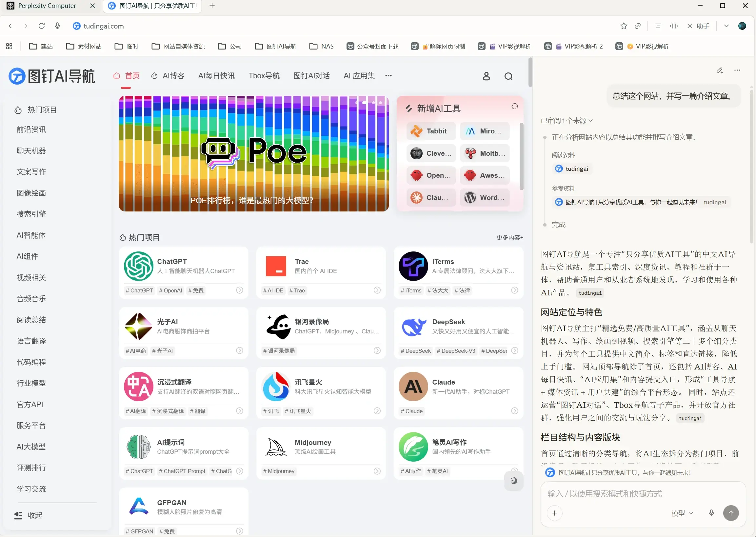Image resolution: width=756 pixels, height=537 pixels.
Task: Click the main page vertical scrollbar
Action: tap(530, 72)
